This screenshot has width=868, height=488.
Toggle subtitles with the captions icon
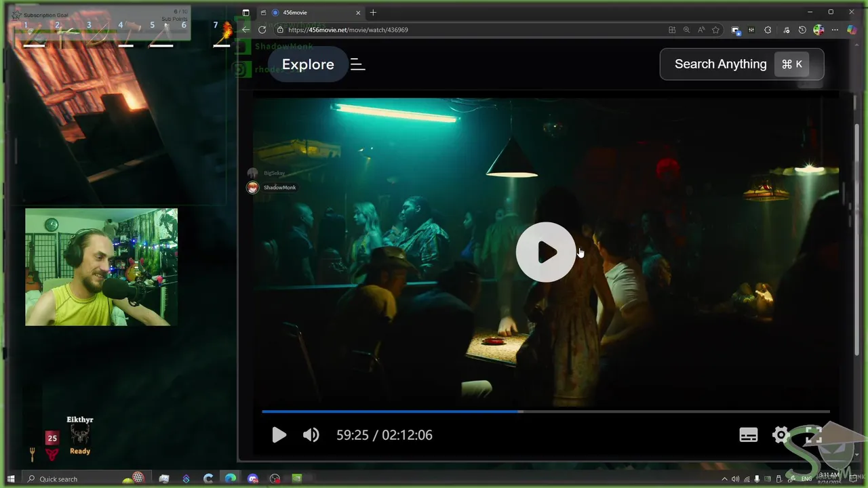pyautogui.click(x=749, y=435)
